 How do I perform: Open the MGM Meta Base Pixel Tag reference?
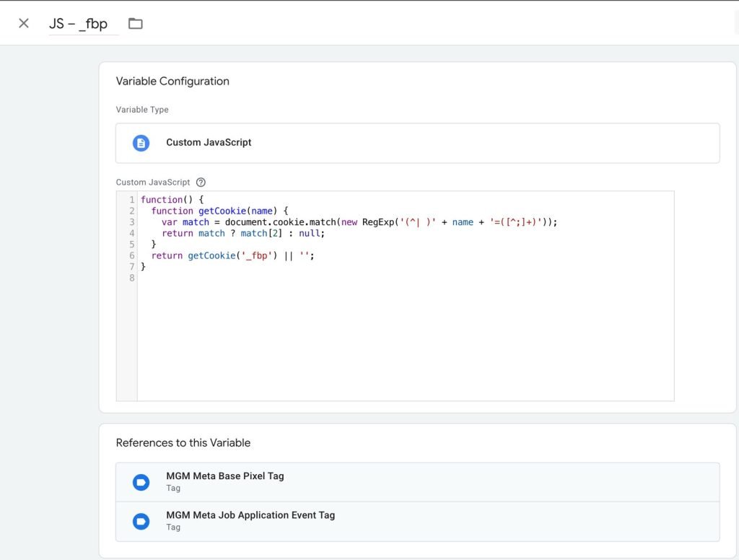tap(418, 482)
